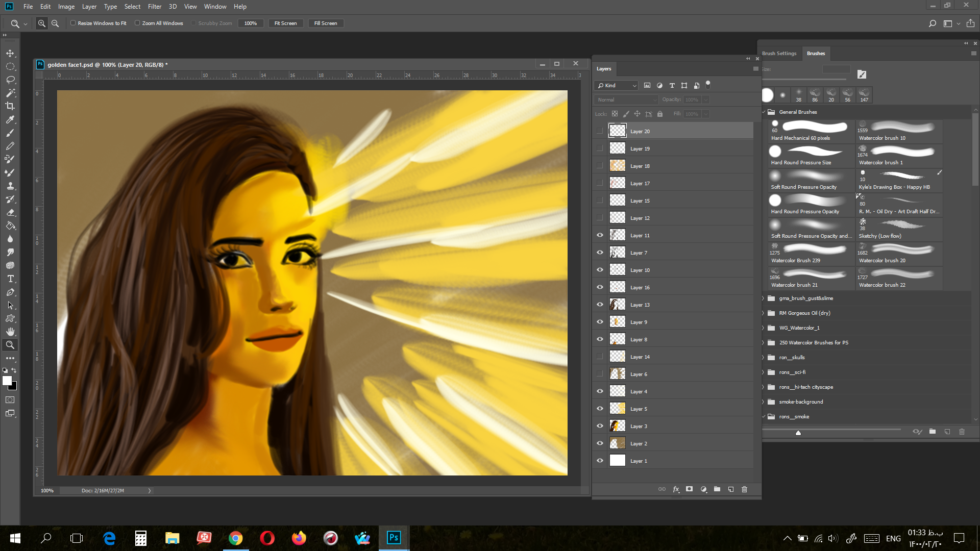Screen dimensions: 980x551
Task: Enable Resize Windows to Fit checkbox
Action: [73, 23]
